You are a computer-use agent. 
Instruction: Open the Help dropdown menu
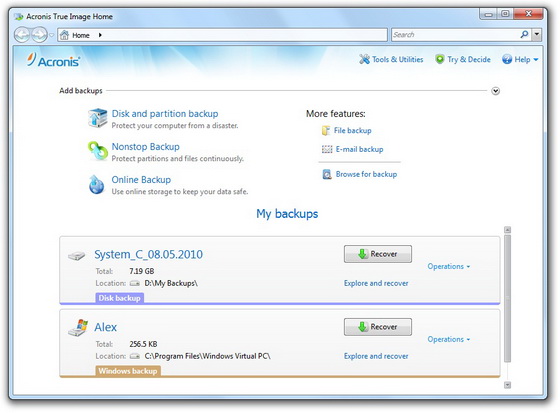click(536, 60)
